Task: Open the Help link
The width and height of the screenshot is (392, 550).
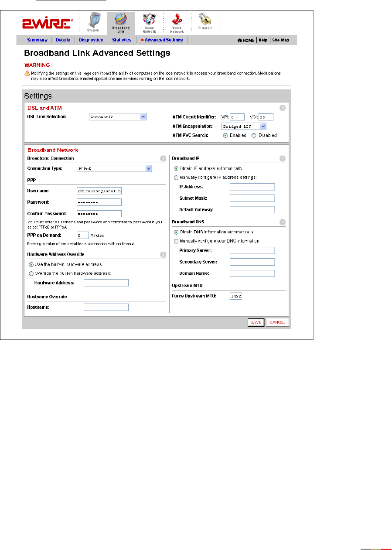Action: click(263, 40)
